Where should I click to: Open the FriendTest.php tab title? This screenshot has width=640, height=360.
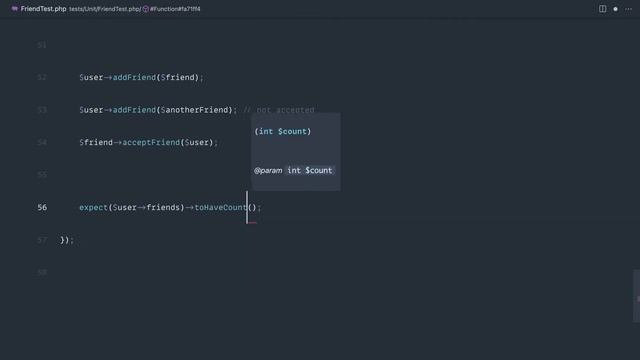coord(43,9)
